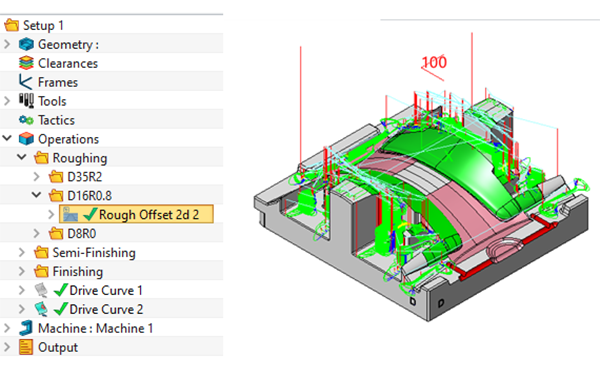
Task: Select the Finishing folder item
Action: coord(78,272)
